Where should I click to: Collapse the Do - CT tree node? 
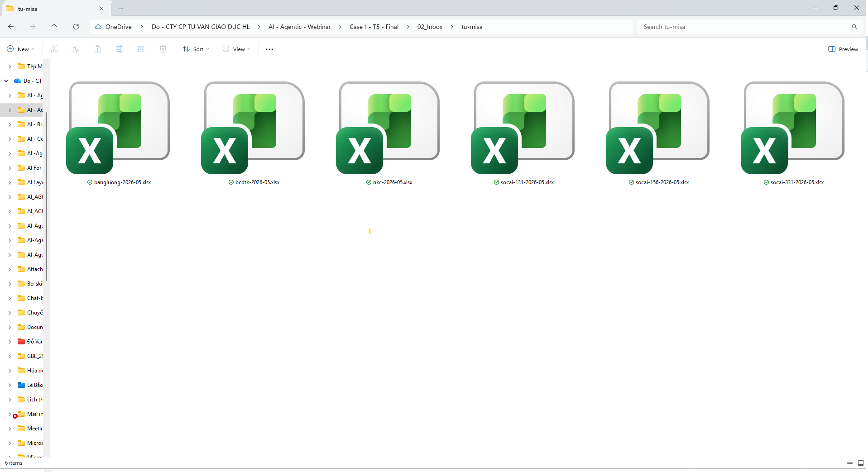coord(6,81)
